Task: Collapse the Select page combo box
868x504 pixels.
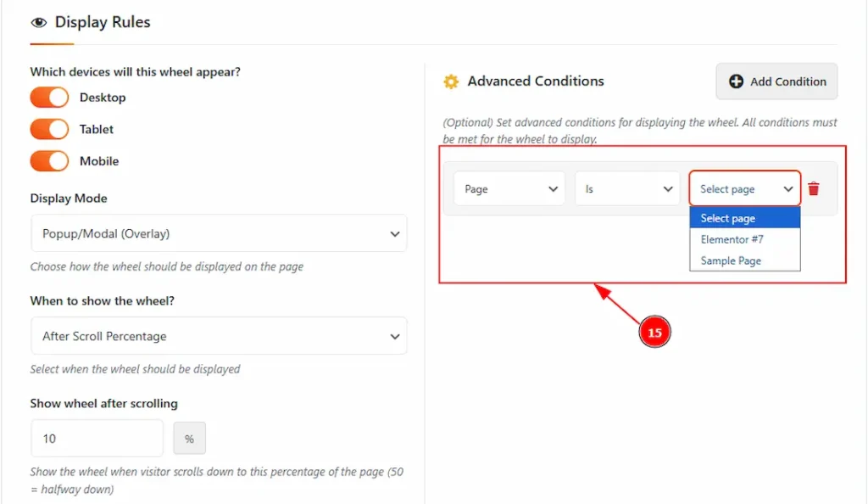Action: [745, 188]
